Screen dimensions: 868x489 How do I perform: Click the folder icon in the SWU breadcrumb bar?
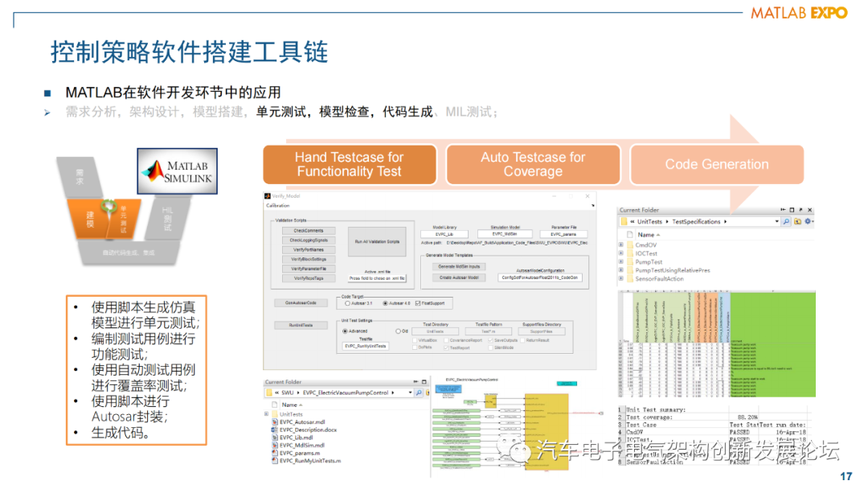tap(268, 392)
